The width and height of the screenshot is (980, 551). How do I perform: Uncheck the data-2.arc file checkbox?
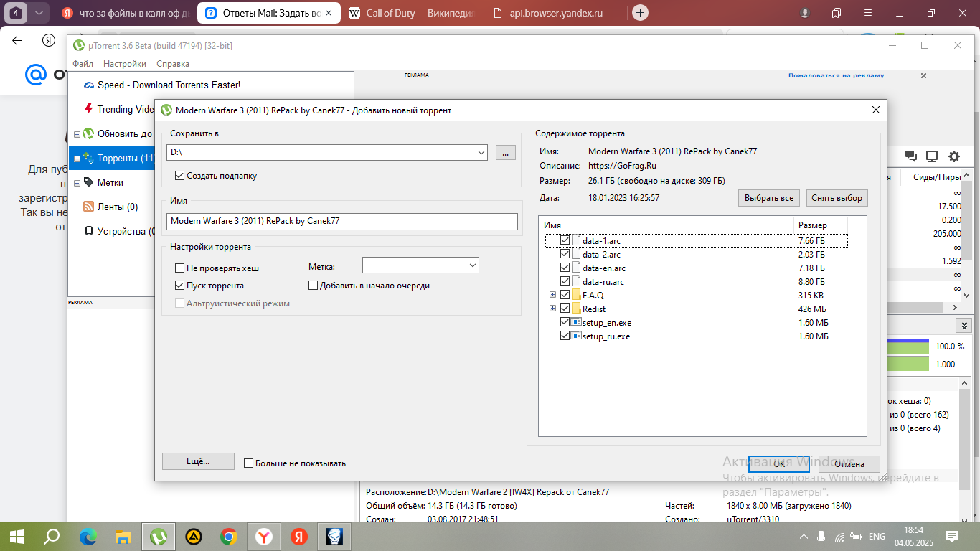point(565,254)
